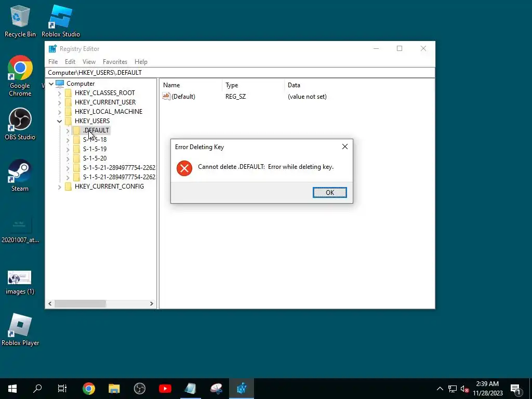Expand HKEY_CURRENT_USER chevron
The image size is (532, 399).
click(59, 102)
